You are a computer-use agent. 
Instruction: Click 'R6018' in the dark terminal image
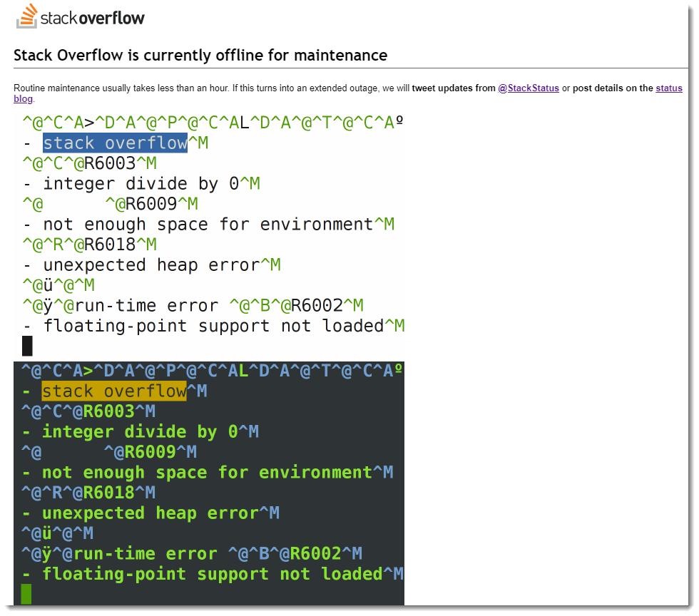108,492
